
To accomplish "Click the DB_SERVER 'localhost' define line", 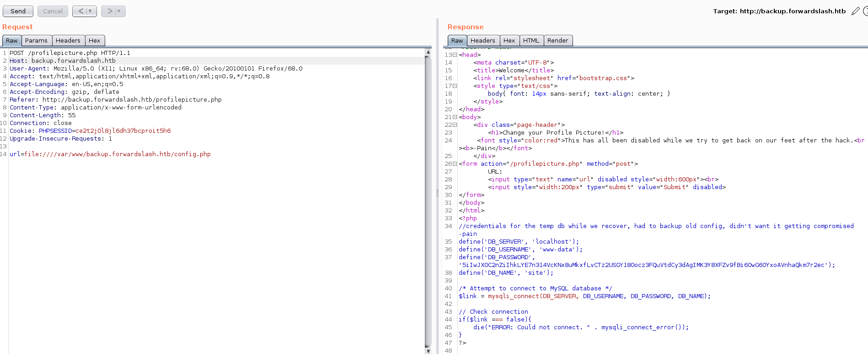I will pyautogui.click(x=519, y=241).
